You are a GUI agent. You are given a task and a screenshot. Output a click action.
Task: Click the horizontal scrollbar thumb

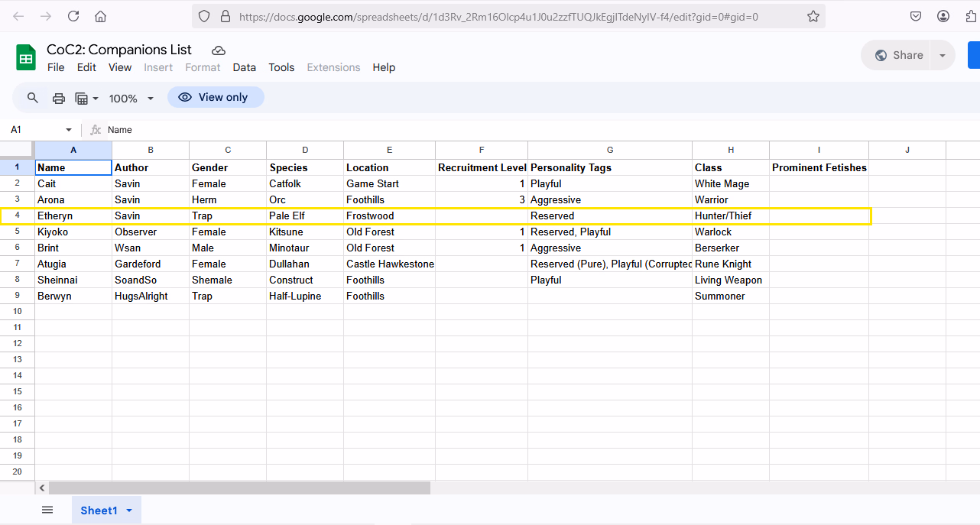pyautogui.click(x=239, y=488)
